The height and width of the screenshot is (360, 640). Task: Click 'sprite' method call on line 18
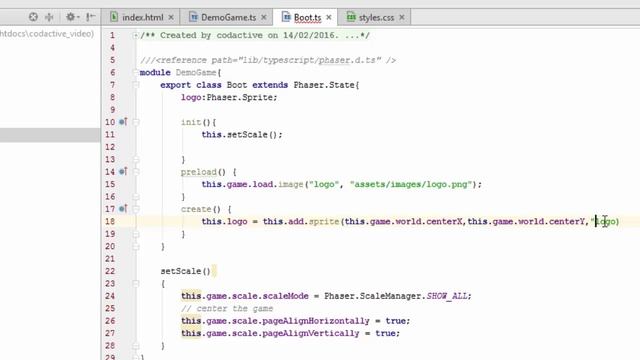click(x=324, y=222)
